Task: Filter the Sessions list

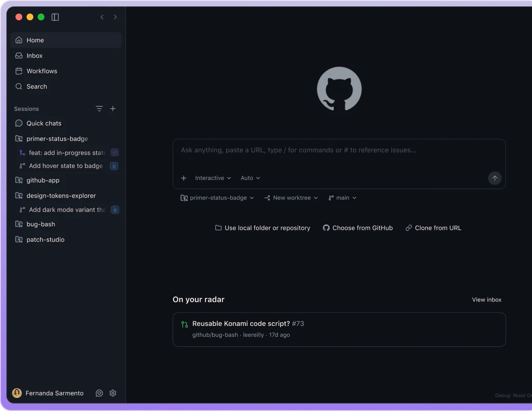Action: pyautogui.click(x=99, y=109)
